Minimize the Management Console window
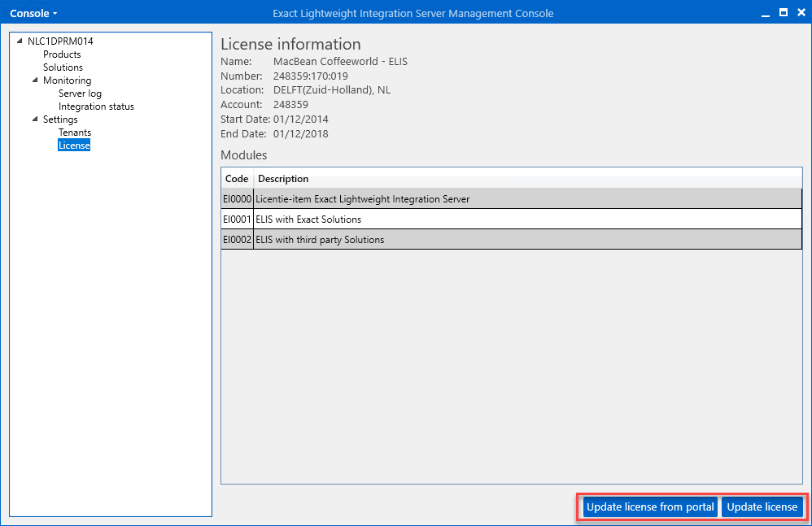This screenshot has width=812, height=526. (x=766, y=13)
